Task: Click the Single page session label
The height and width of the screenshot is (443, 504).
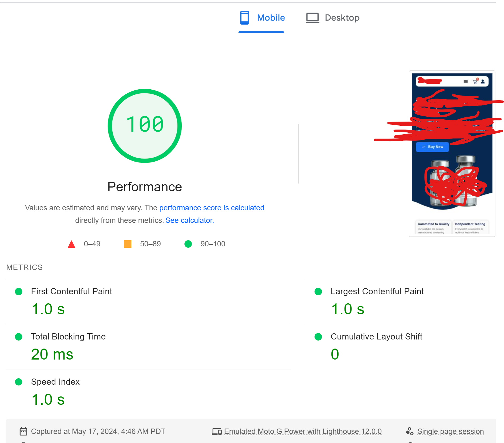Action: tap(450, 431)
